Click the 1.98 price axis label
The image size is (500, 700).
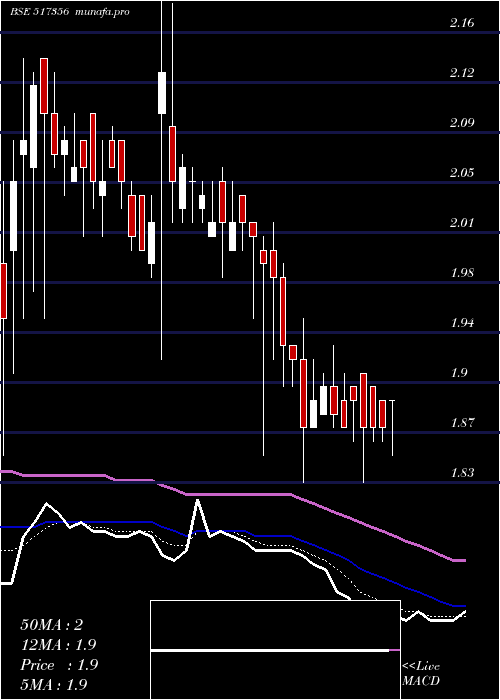coord(462,272)
